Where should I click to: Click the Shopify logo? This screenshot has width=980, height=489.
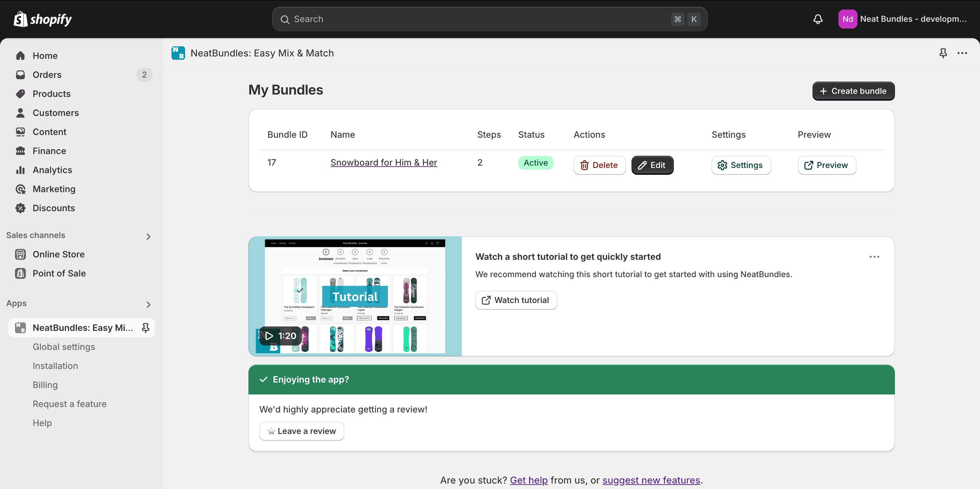point(43,19)
